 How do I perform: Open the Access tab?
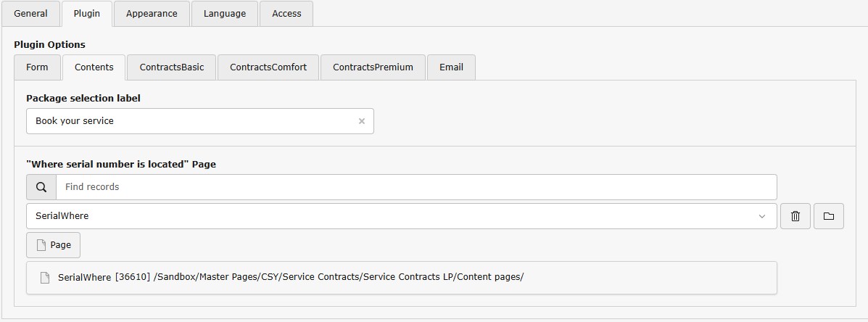(286, 14)
